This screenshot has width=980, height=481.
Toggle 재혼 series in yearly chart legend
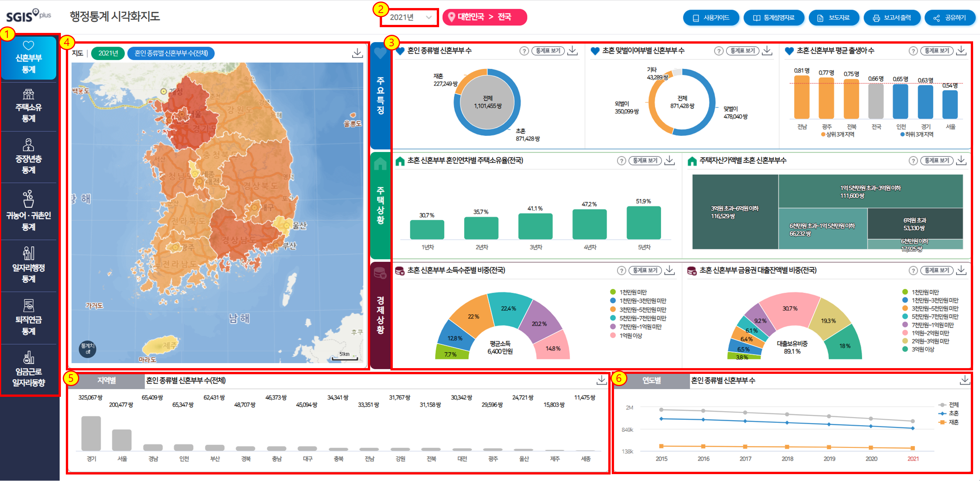949,422
